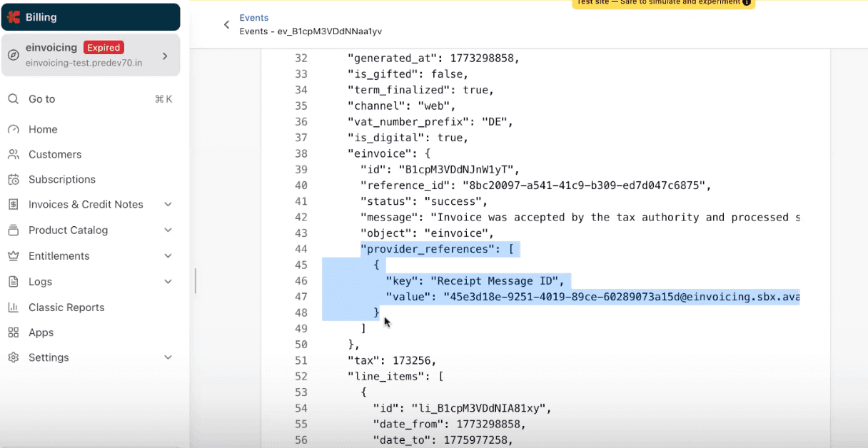
Task: Expand Invoices & Credit Notes menu
Action: click(x=168, y=205)
